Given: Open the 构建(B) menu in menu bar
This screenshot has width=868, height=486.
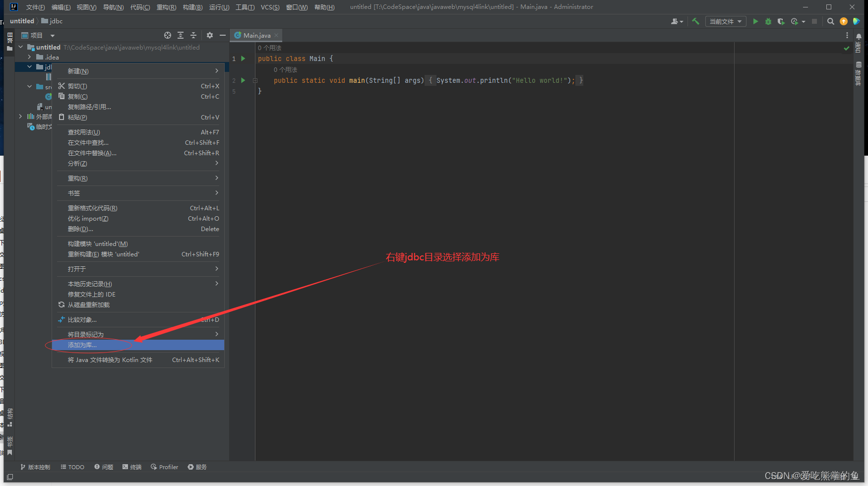Looking at the screenshot, I should coord(192,7).
